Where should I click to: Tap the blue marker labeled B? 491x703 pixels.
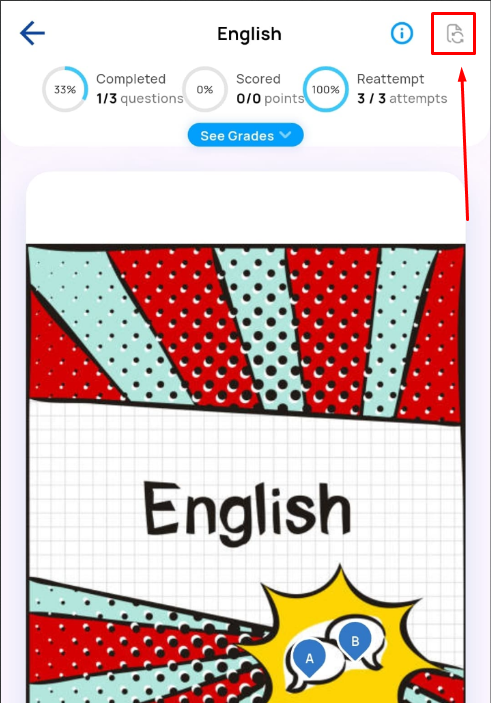[x=355, y=641]
